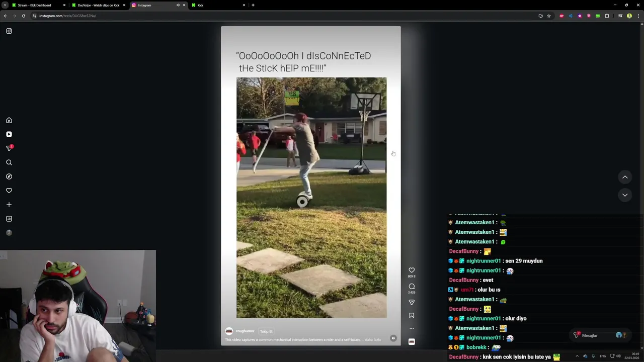Switch to Stream - Kick Dashboard tab
Viewport: 644px width, 362px height.
pos(38,5)
